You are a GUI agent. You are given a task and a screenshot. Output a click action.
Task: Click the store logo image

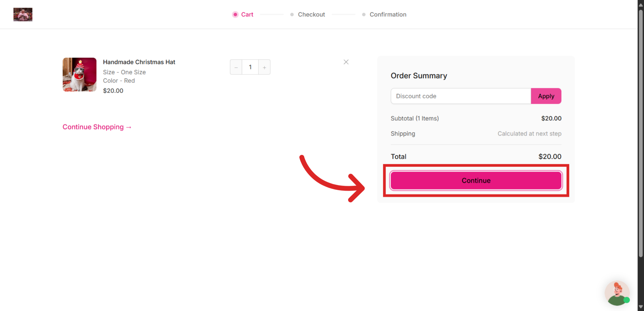tap(23, 14)
